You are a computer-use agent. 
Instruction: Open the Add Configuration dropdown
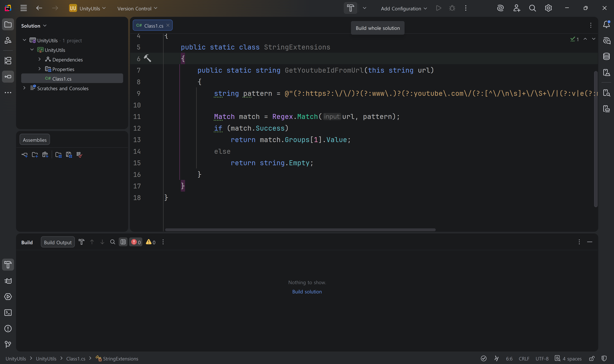404,8
